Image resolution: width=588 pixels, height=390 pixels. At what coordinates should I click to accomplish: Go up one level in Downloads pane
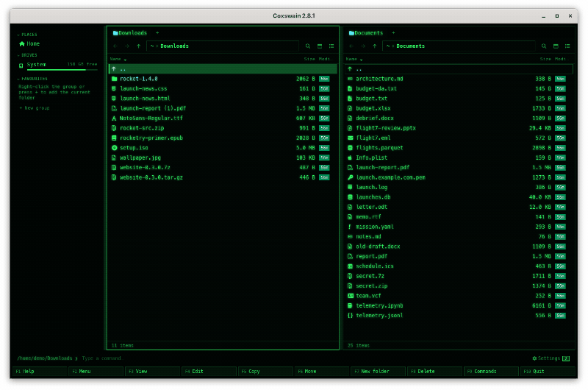tap(139, 46)
